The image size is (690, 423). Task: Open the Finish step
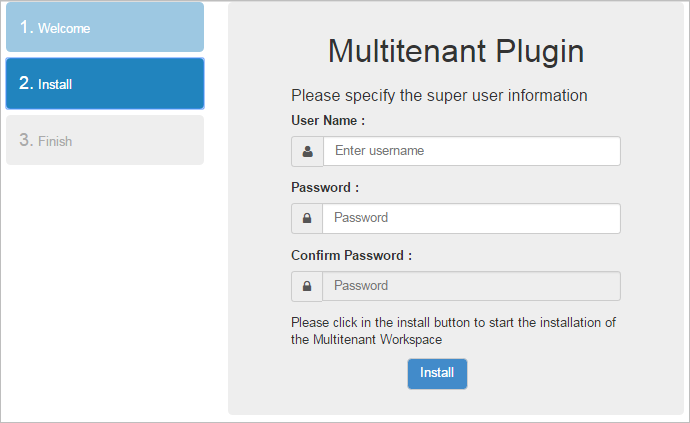104,141
